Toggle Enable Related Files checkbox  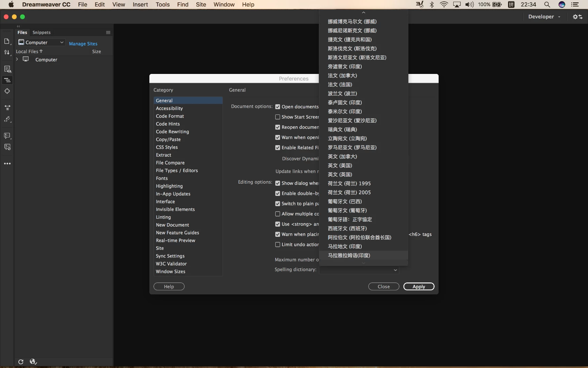pos(278,148)
